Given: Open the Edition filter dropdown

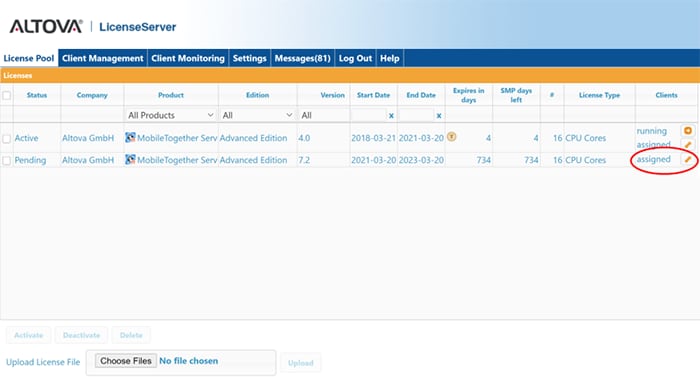Looking at the screenshot, I should click(x=257, y=115).
